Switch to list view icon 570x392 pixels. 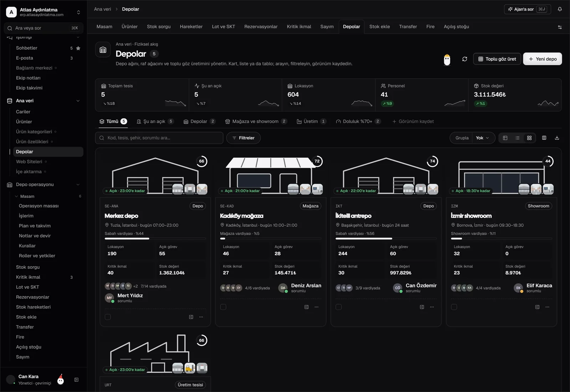tap(517, 138)
